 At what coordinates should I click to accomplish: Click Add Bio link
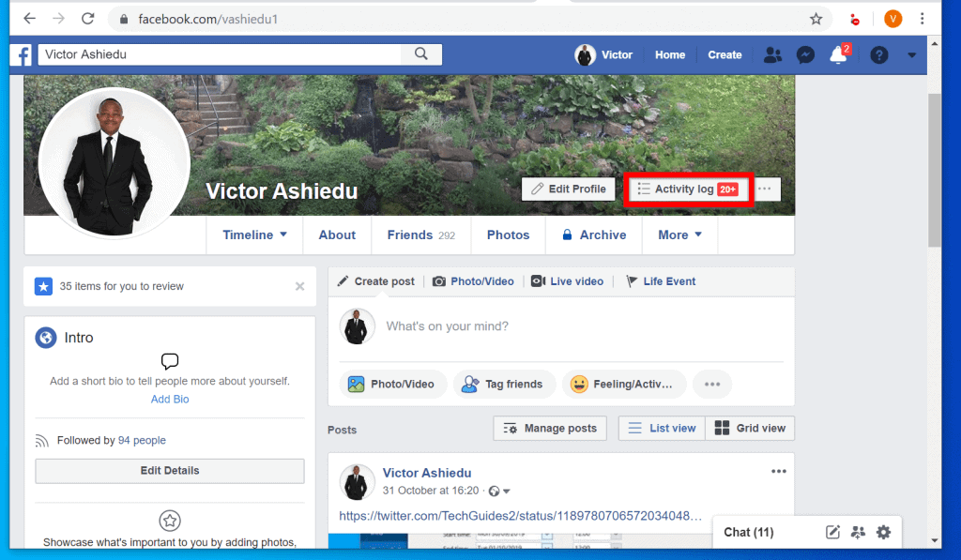(170, 400)
